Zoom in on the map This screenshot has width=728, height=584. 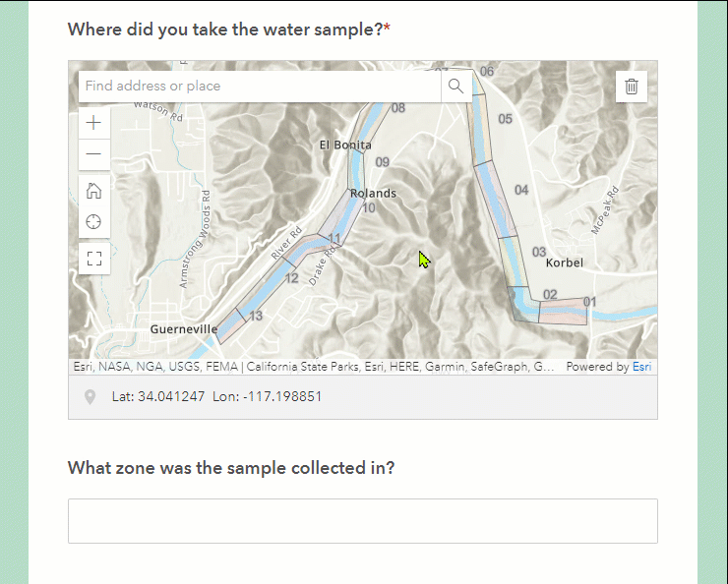(x=94, y=123)
